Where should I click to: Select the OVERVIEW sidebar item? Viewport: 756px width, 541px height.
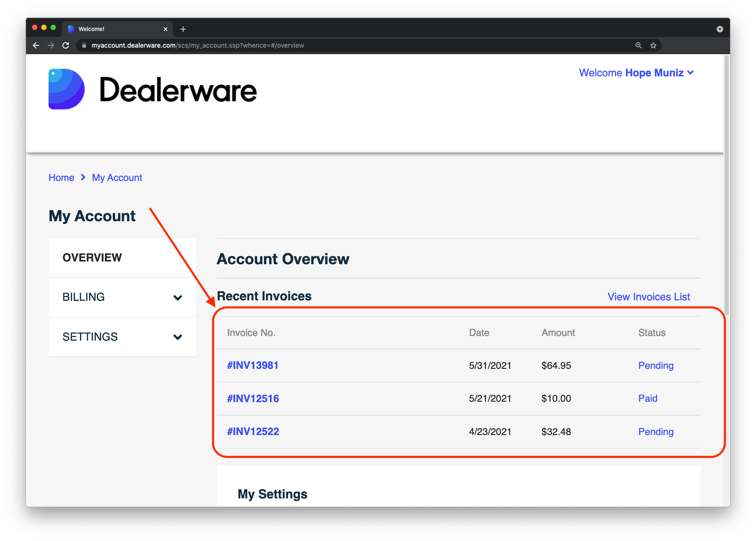pyautogui.click(x=122, y=258)
